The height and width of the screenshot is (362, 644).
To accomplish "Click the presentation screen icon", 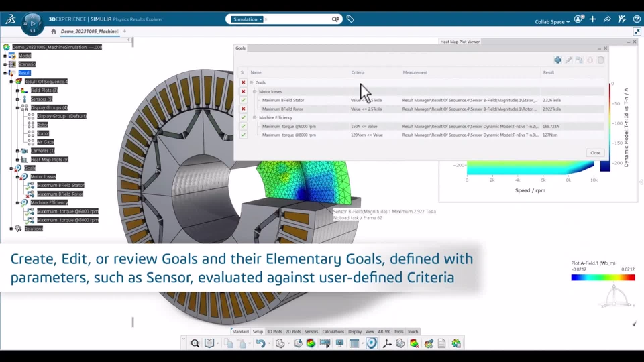I will click(339, 343).
